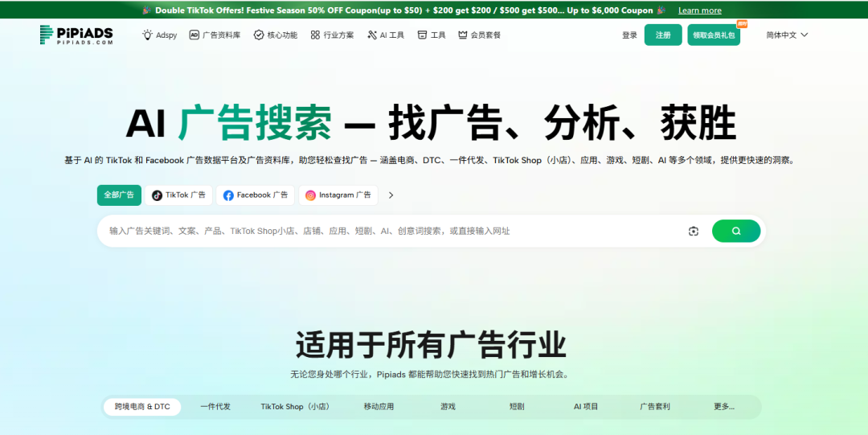The width and height of the screenshot is (868, 435).
Task: Click the 登录 link
Action: coord(629,35)
